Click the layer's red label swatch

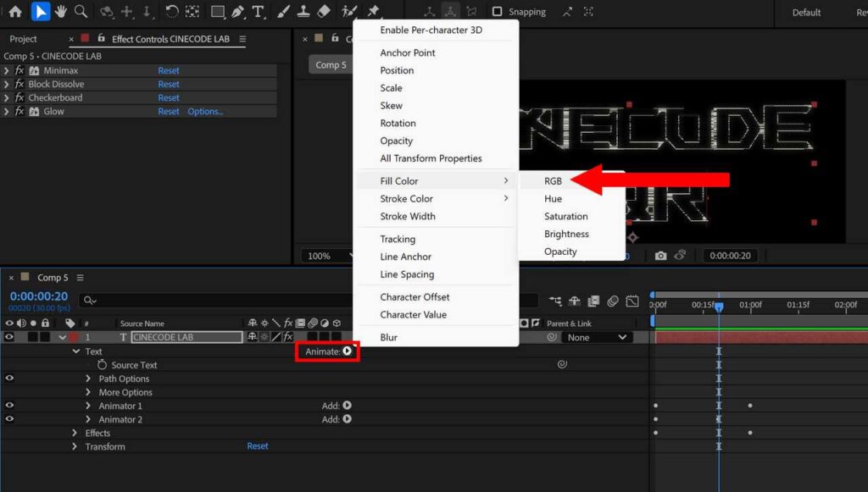[73, 337]
